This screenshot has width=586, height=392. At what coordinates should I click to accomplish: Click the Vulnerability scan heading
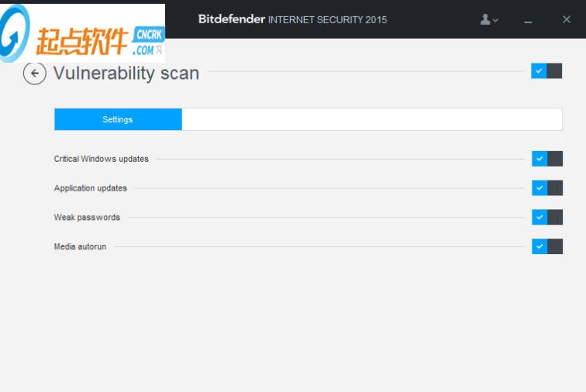126,74
